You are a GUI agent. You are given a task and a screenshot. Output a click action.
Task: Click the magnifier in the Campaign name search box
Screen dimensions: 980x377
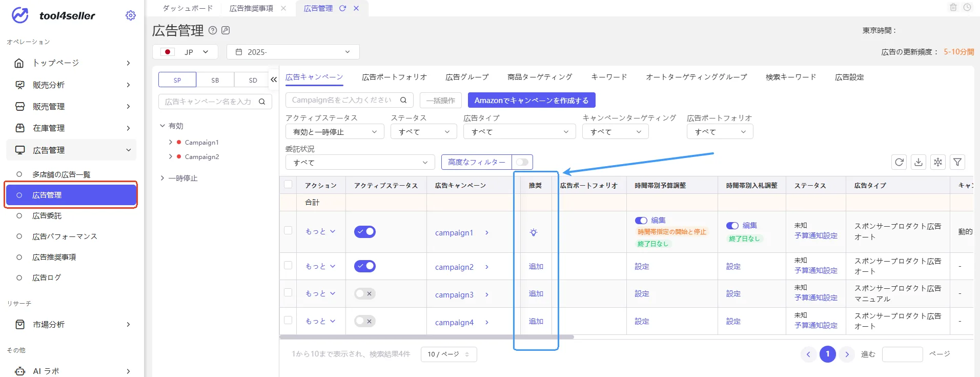(403, 100)
